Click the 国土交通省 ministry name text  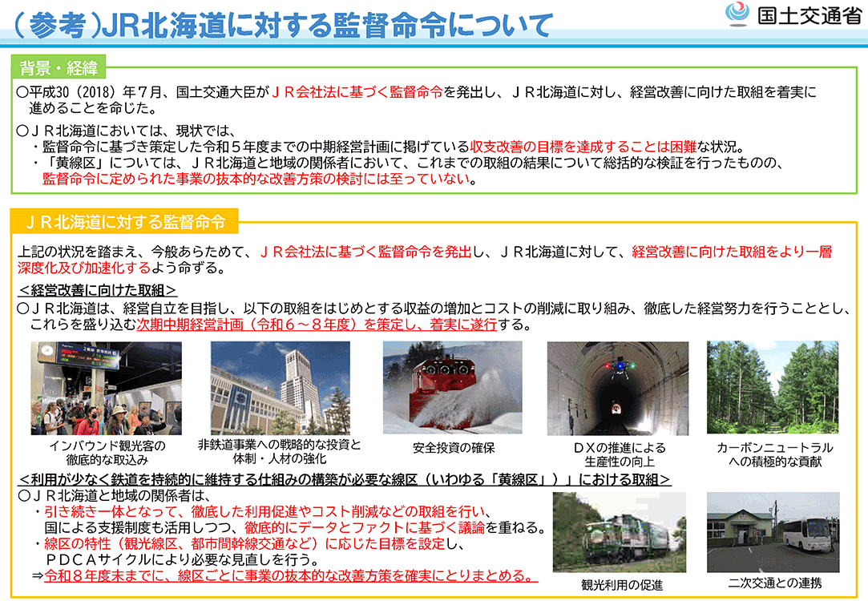pos(809,15)
